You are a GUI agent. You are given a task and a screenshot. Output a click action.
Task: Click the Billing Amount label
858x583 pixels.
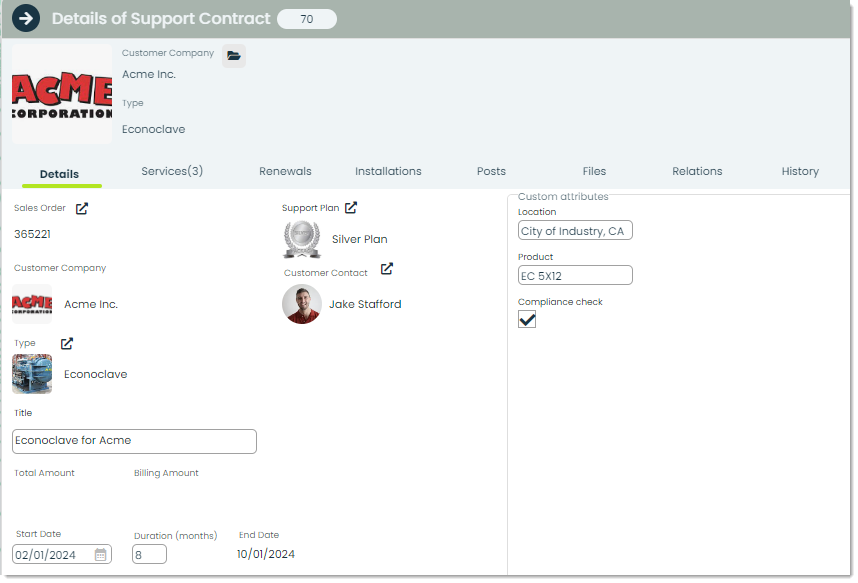click(166, 473)
